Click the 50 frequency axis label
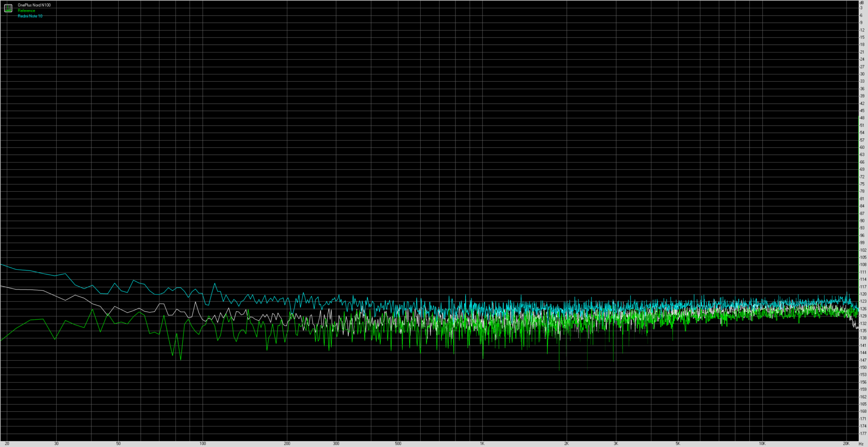Screen dimensions: 868x447 coord(118,443)
